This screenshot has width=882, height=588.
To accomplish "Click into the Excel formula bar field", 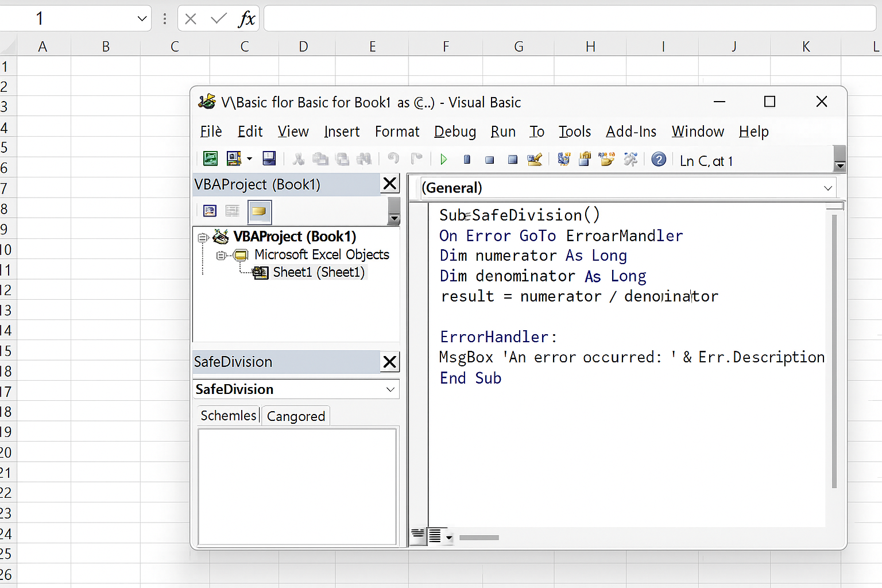I will tap(570, 19).
